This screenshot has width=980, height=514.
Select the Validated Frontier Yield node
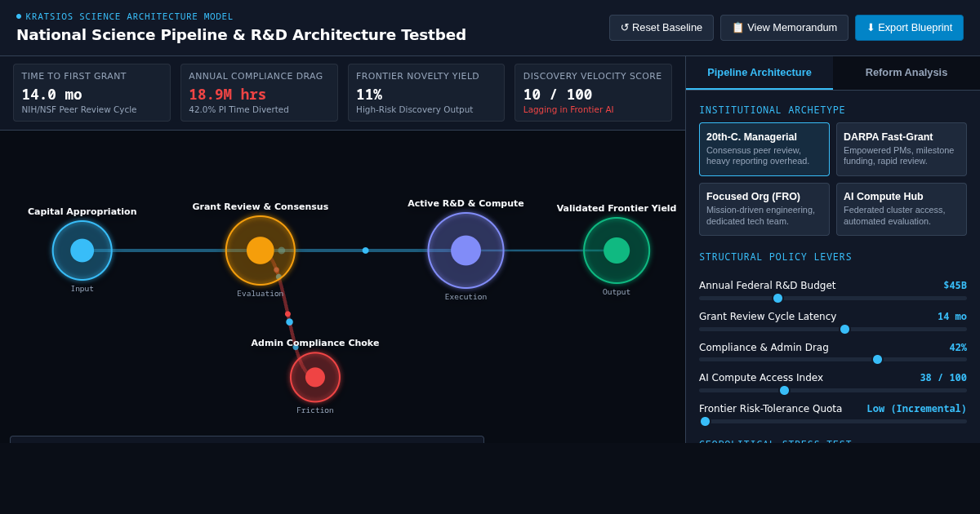[x=617, y=250]
